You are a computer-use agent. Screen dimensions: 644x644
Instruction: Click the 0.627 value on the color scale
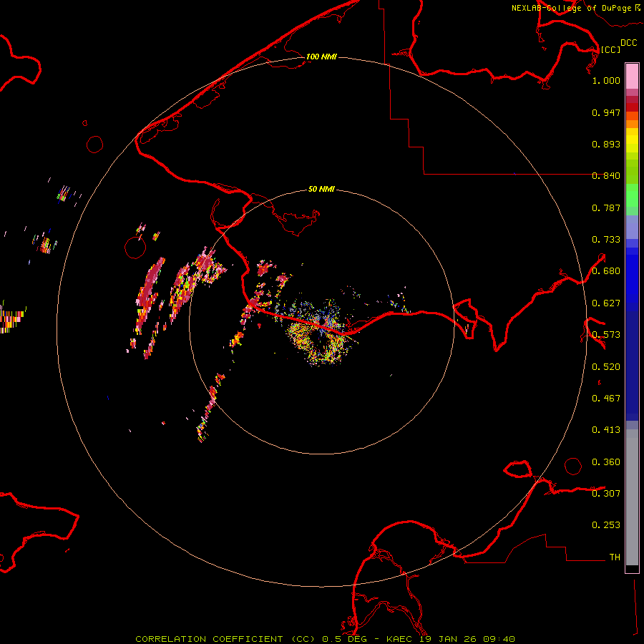606,303
